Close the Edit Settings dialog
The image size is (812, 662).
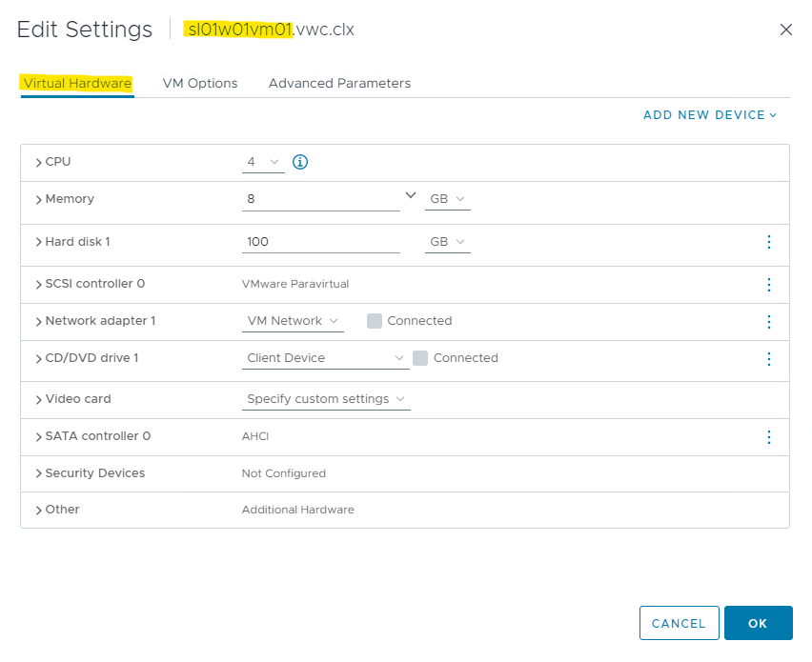point(786,30)
